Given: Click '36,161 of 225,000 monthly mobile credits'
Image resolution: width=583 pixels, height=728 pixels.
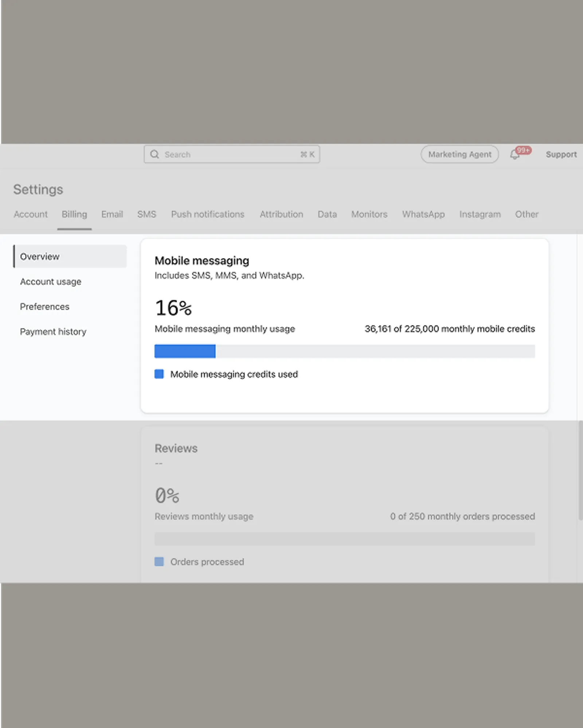Looking at the screenshot, I should (450, 329).
